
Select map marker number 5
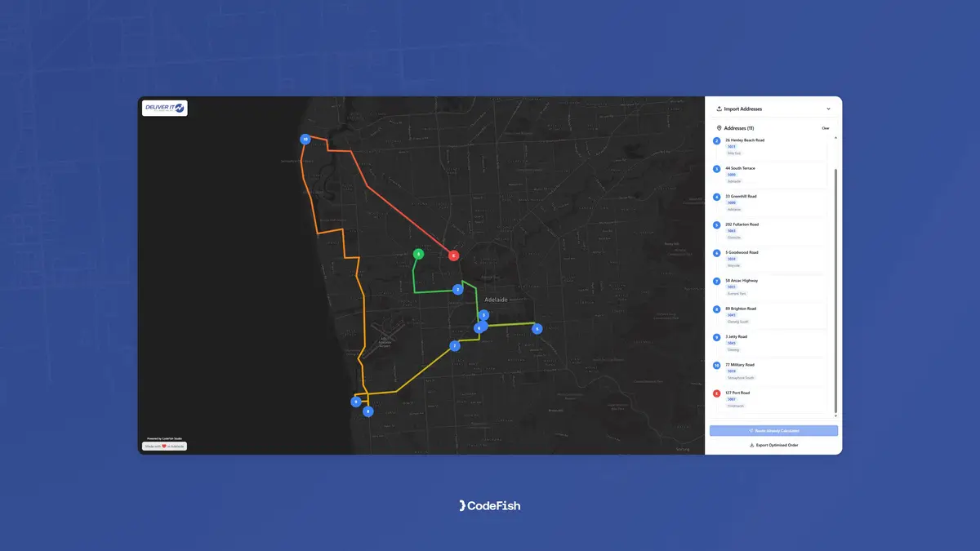coord(537,329)
